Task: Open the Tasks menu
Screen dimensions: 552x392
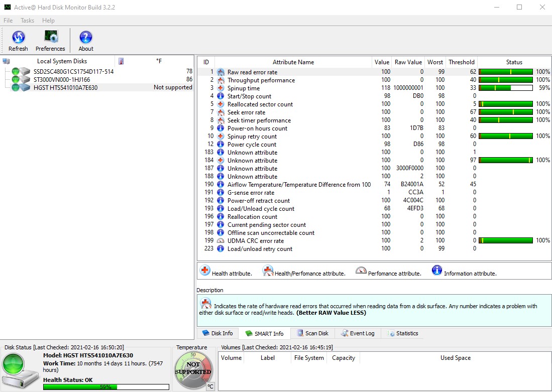Action: click(27, 21)
